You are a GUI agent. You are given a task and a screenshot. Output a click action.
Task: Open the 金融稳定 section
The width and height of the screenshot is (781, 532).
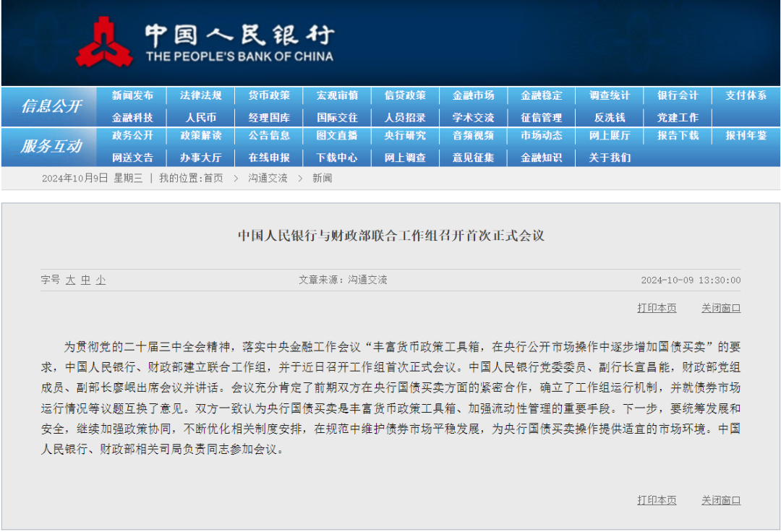pos(542,95)
